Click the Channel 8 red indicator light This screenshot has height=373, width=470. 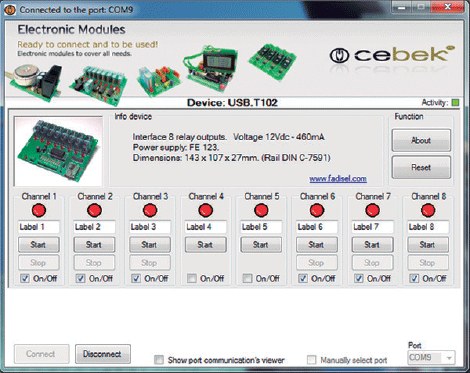pyautogui.click(x=428, y=211)
